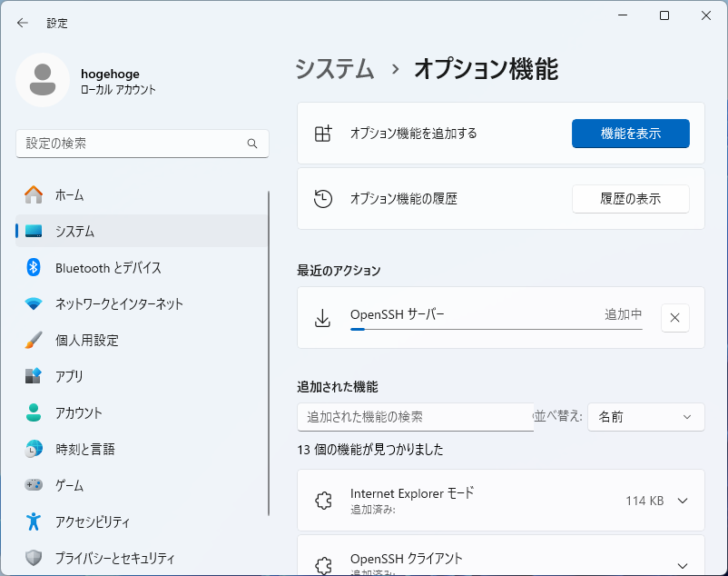Go back with the arrow button
Image resolution: width=728 pixels, height=576 pixels.
click(x=23, y=23)
